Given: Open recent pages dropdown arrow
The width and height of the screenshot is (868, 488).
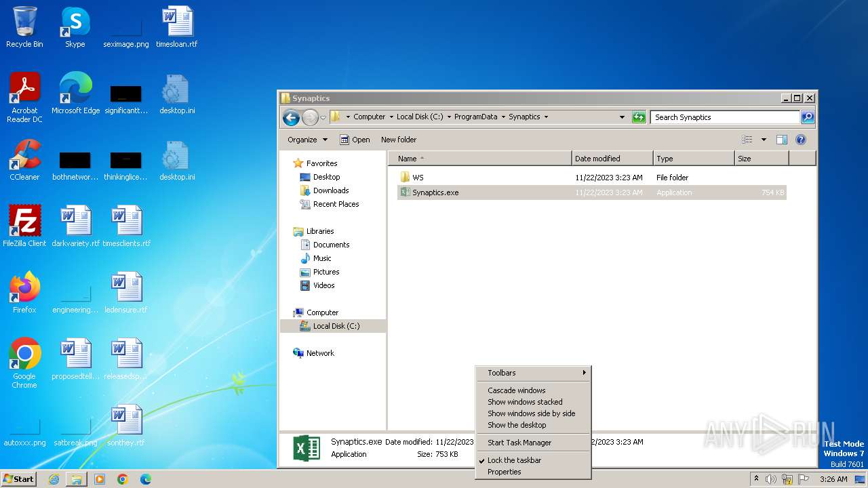Looking at the screenshot, I should (323, 117).
